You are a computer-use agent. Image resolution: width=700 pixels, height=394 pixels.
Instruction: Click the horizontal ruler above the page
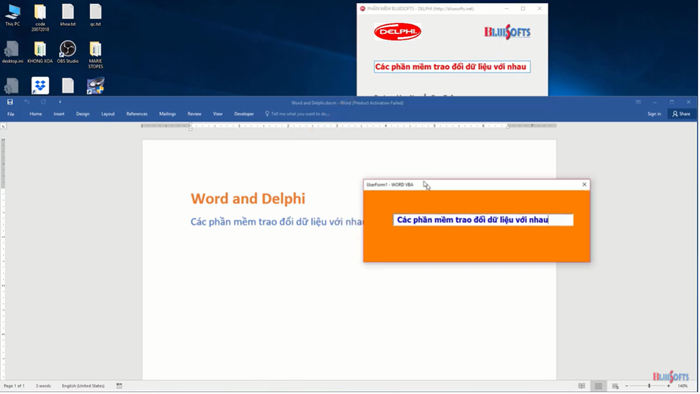[349, 126]
